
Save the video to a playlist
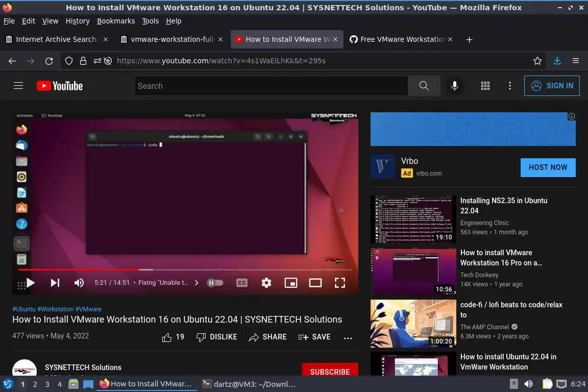point(314,337)
